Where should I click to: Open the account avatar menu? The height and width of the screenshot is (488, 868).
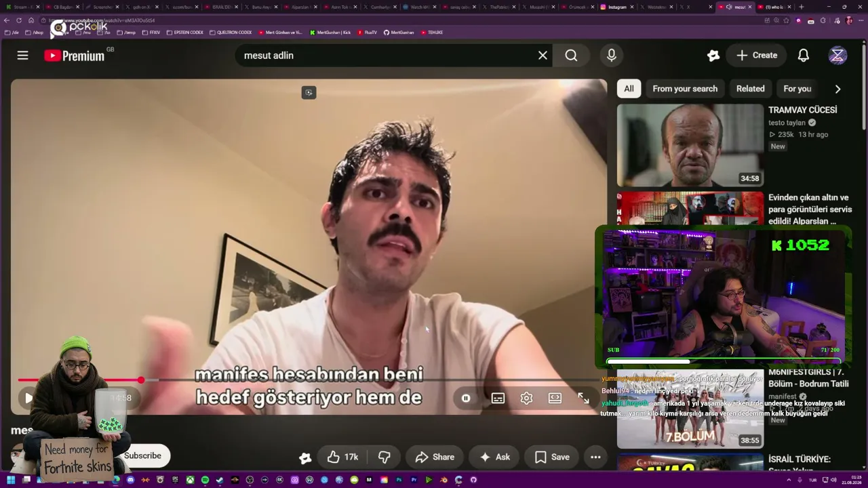click(837, 56)
